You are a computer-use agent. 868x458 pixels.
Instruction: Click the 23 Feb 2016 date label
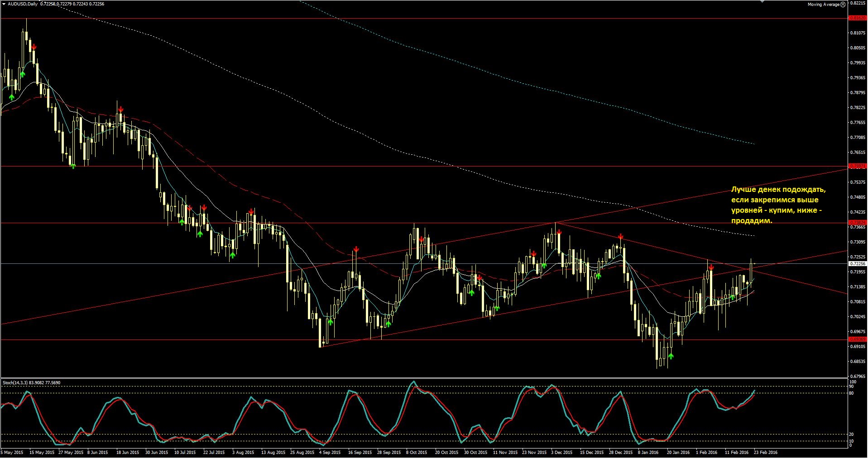(x=765, y=452)
